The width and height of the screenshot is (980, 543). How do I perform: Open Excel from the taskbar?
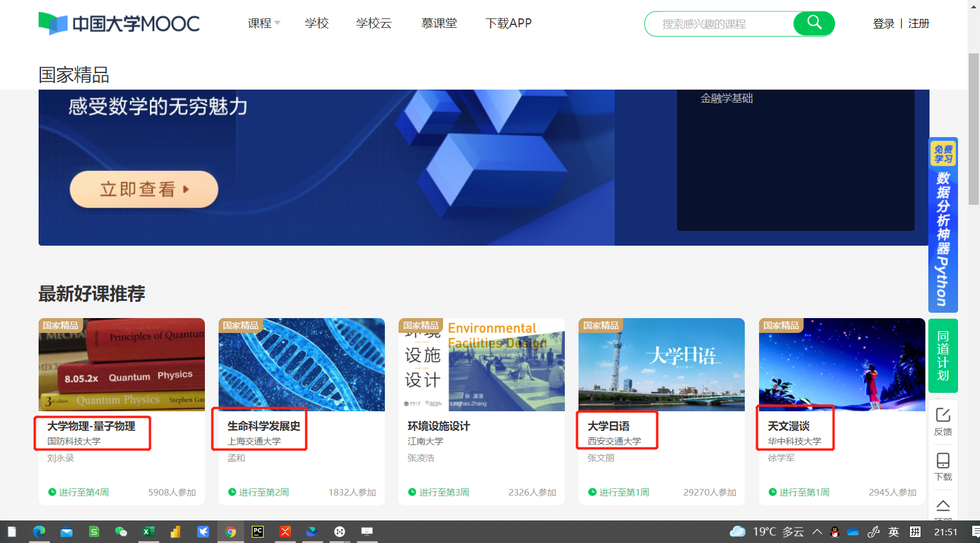pos(148,532)
